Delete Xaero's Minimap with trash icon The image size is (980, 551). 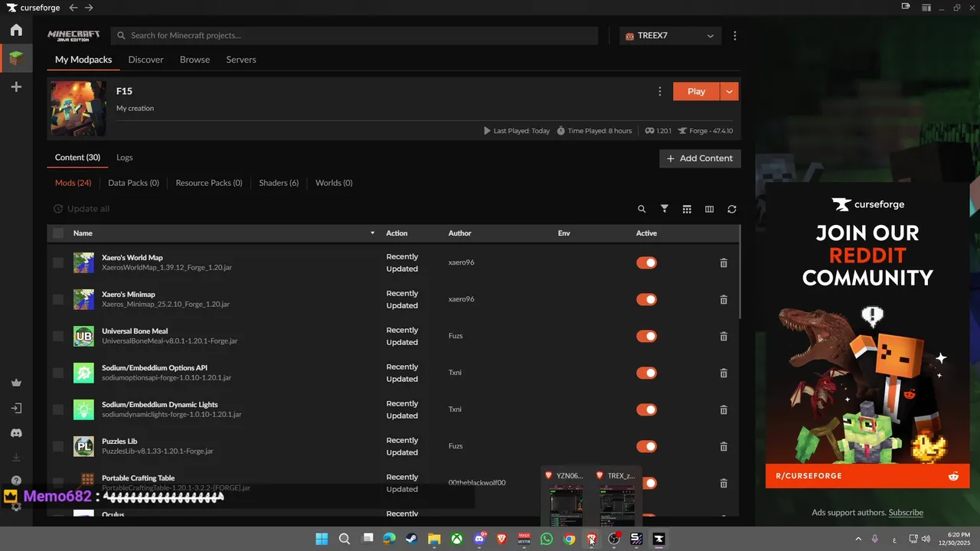pyautogui.click(x=724, y=299)
